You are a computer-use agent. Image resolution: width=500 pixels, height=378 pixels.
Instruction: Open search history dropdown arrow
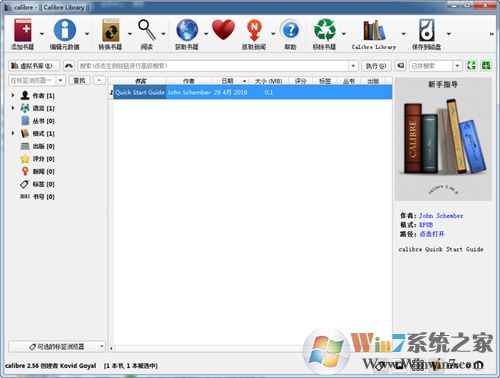[x=353, y=66]
